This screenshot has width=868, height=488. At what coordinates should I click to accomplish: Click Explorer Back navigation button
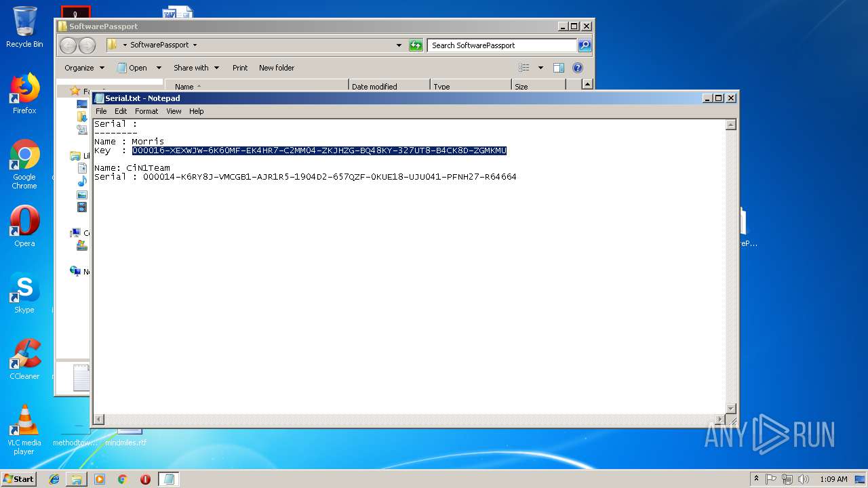tap(68, 45)
